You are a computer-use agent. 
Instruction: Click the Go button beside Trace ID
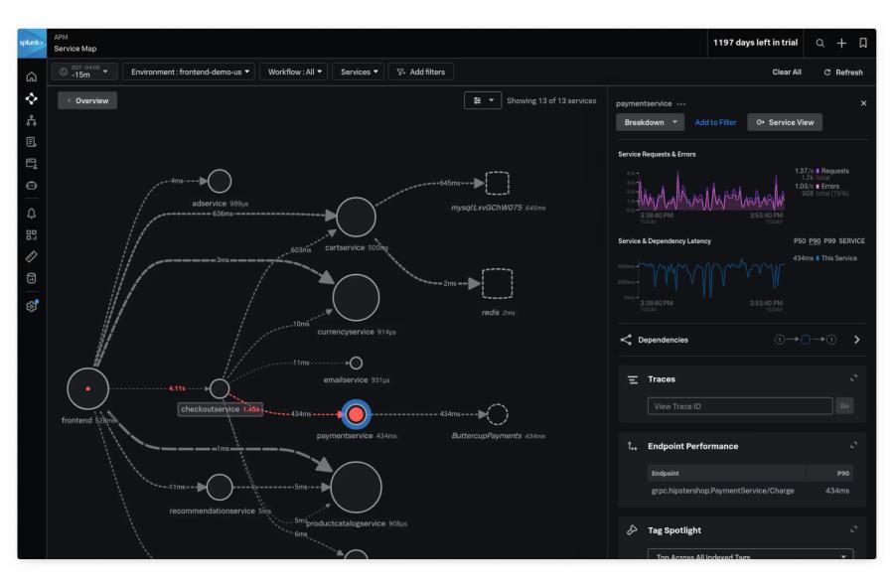pos(844,406)
